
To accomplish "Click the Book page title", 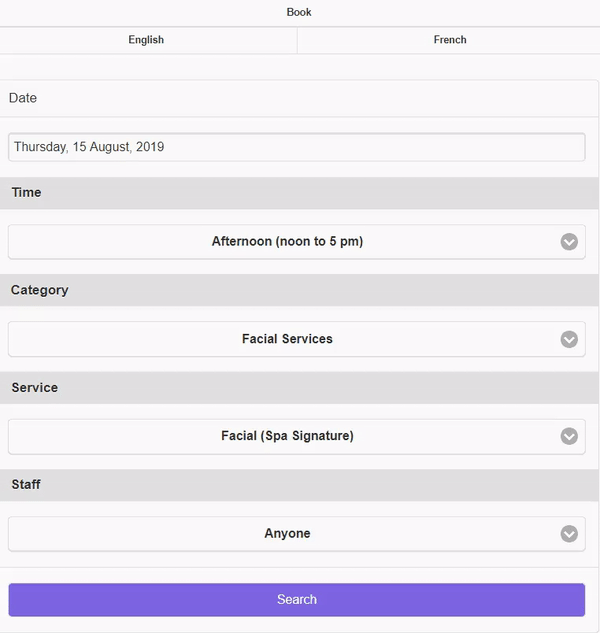I will pos(299,12).
